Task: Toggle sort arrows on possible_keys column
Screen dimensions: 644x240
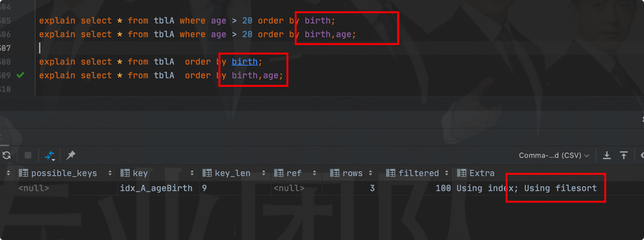Action: tap(110, 173)
